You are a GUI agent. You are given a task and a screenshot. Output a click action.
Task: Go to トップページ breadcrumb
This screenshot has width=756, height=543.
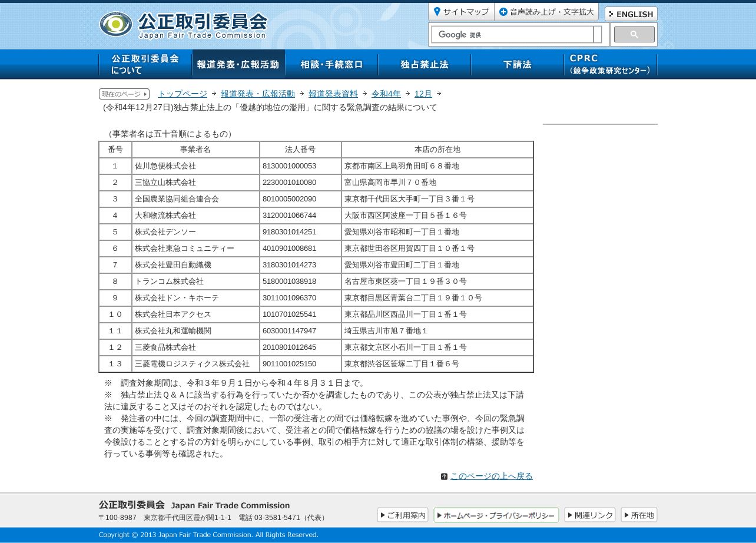183,94
